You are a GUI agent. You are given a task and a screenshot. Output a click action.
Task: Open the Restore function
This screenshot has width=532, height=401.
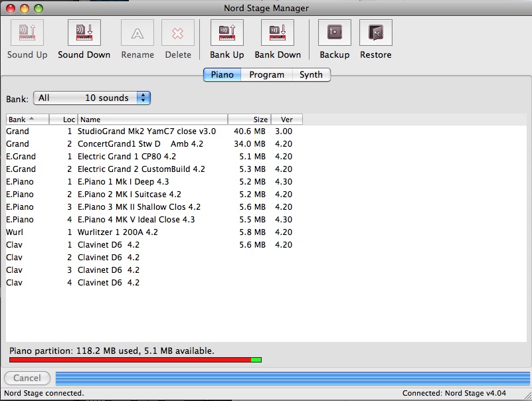tap(375, 33)
